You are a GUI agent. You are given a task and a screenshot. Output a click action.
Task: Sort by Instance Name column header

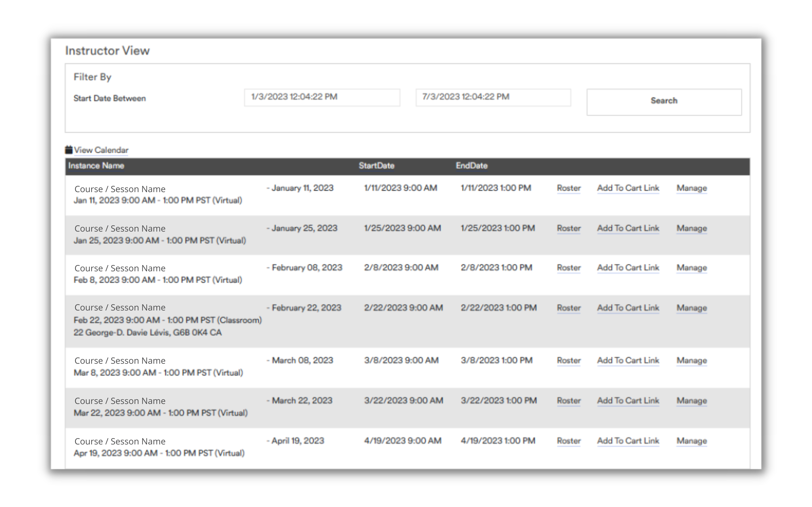[x=96, y=166]
